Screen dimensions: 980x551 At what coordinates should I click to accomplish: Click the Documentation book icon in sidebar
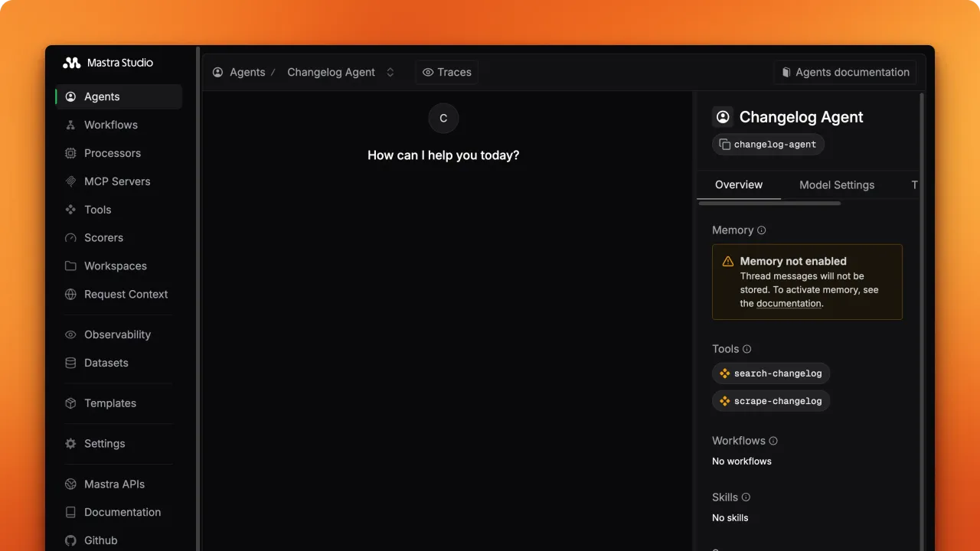pyautogui.click(x=70, y=513)
